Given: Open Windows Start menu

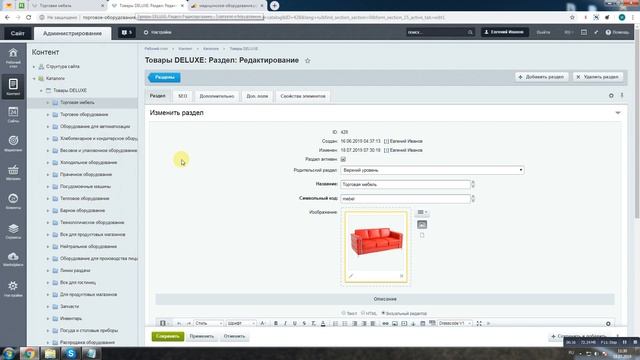Looking at the screenshot, I should pos(9,353).
